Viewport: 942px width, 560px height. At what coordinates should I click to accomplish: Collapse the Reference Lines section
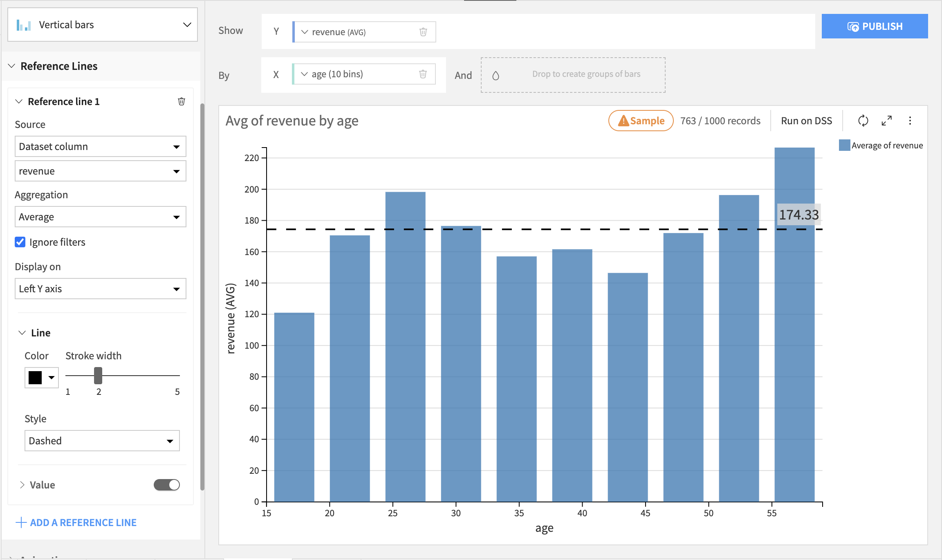[12, 66]
